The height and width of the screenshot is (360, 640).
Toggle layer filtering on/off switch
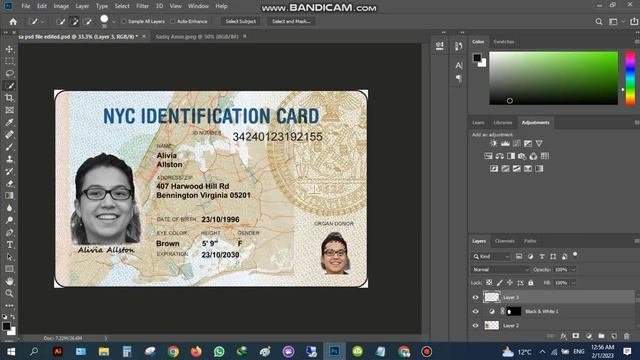575,255
